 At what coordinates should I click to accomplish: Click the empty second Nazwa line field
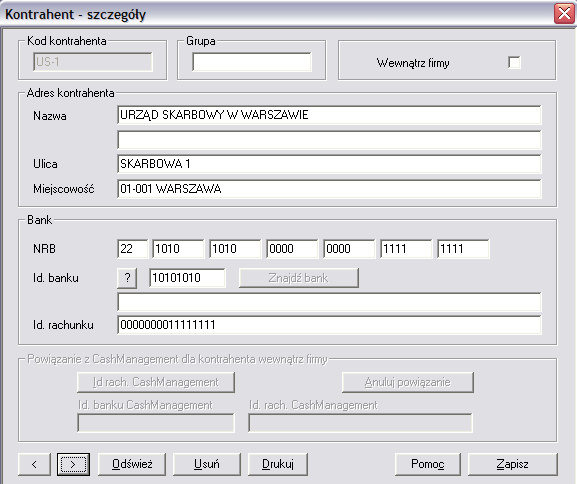pos(329,140)
